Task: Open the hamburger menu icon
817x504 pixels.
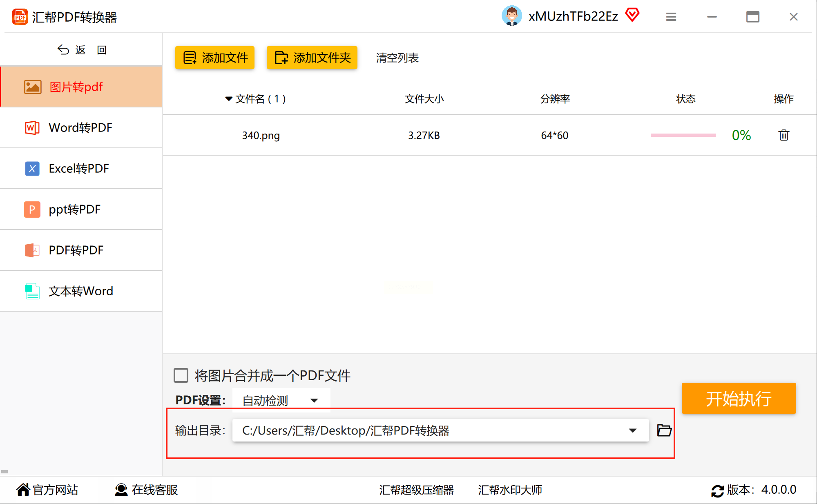Action: 671,17
